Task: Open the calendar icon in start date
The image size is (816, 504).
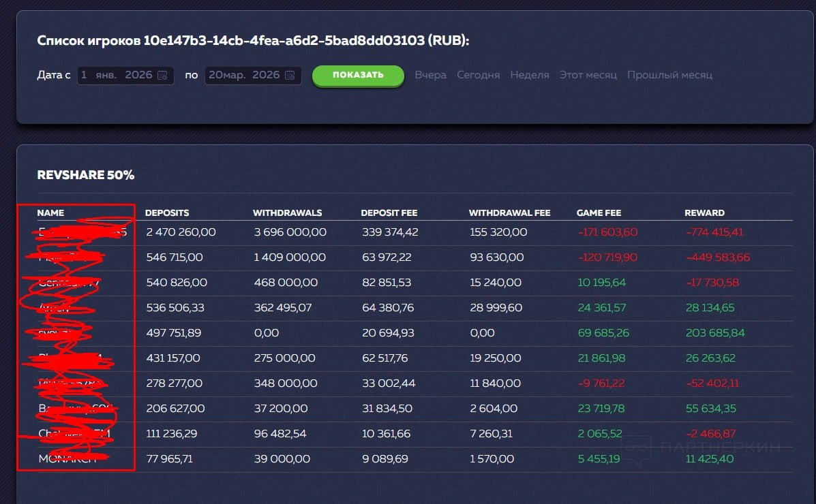Action: pyautogui.click(x=162, y=76)
